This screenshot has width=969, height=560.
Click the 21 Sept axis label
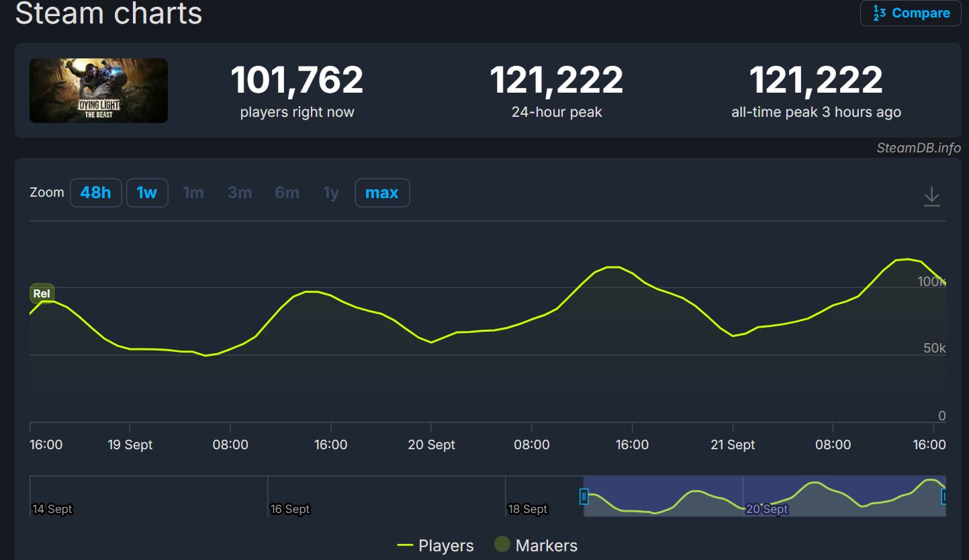point(733,445)
